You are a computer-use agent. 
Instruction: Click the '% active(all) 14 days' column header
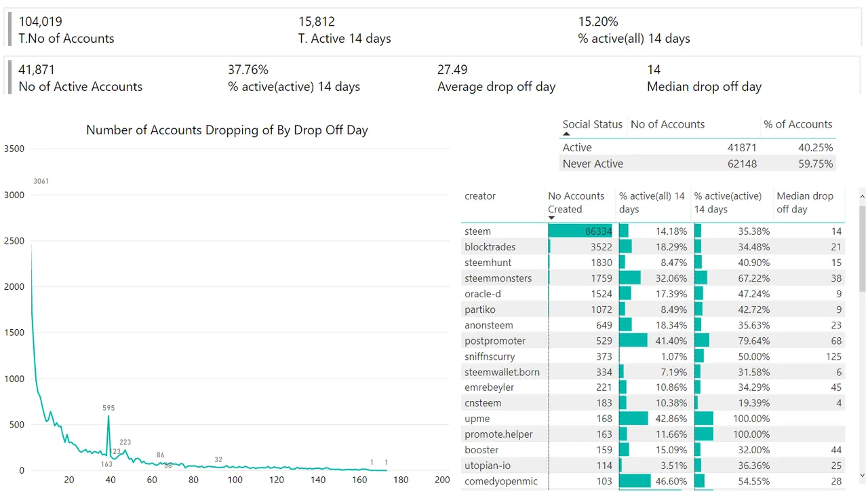(652, 202)
